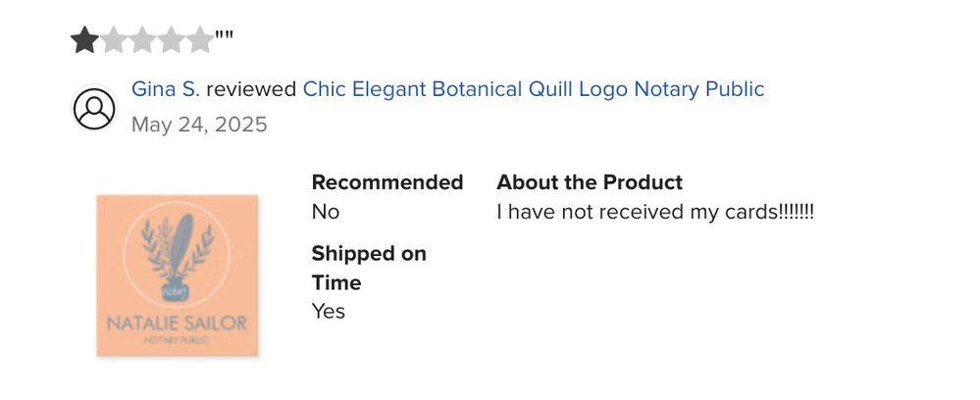980x400 pixels.
Task: Click the 'Yes' shipped on time value
Action: click(329, 311)
